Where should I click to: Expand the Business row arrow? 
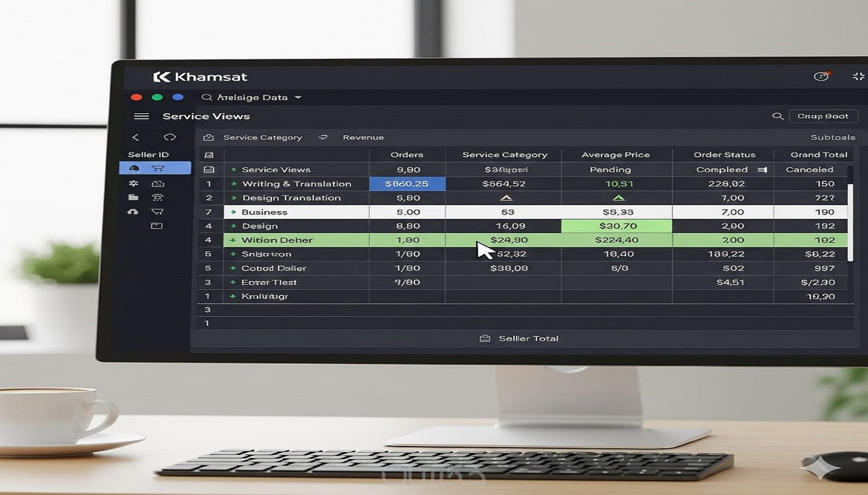tap(233, 212)
